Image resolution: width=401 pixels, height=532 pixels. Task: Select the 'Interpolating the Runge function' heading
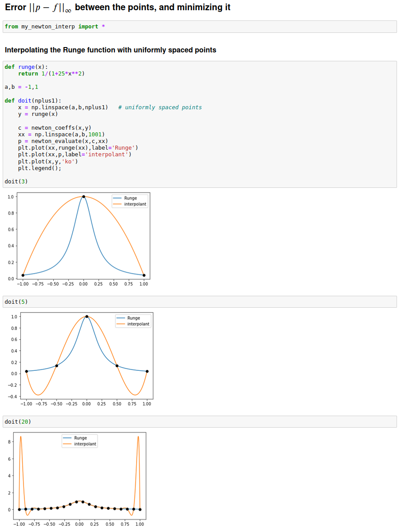(x=110, y=50)
